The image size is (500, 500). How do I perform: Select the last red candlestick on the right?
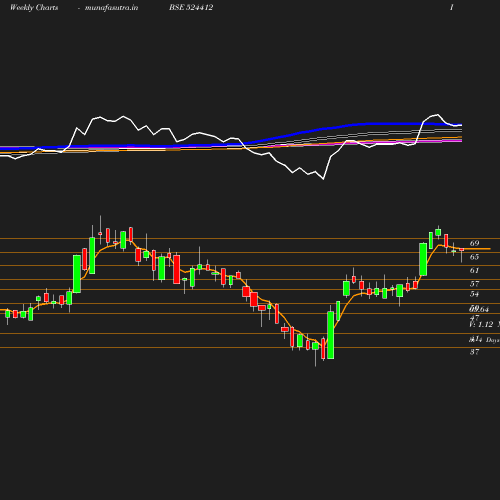click(x=462, y=250)
